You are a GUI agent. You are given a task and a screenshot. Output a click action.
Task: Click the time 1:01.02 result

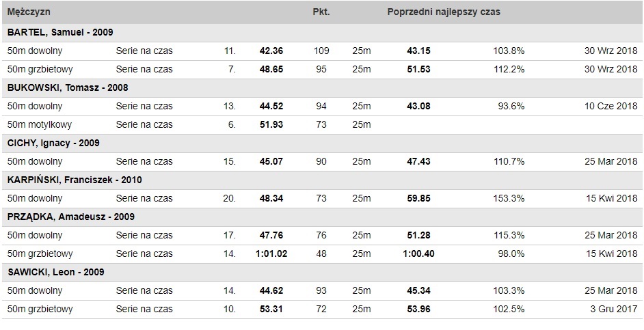pyautogui.click(x=271, y=254)
